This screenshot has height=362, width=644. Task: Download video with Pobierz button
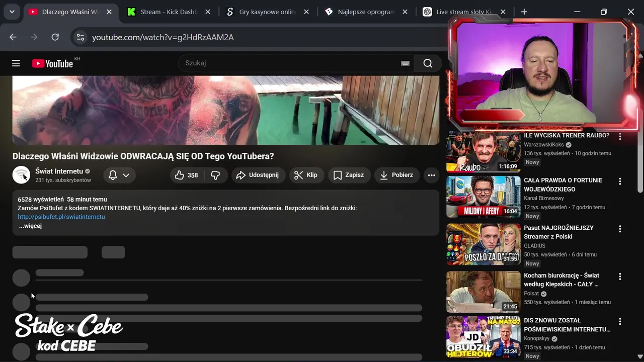[396, 175]
